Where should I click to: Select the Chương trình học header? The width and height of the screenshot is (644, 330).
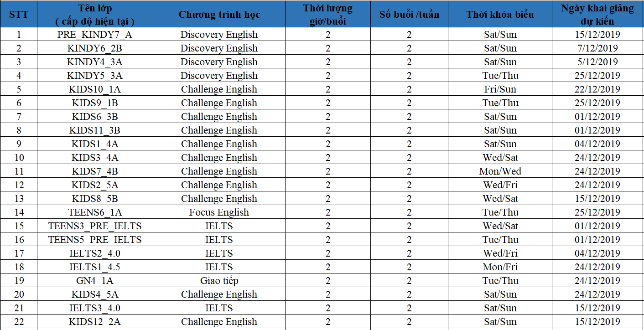tap(219, 14)
